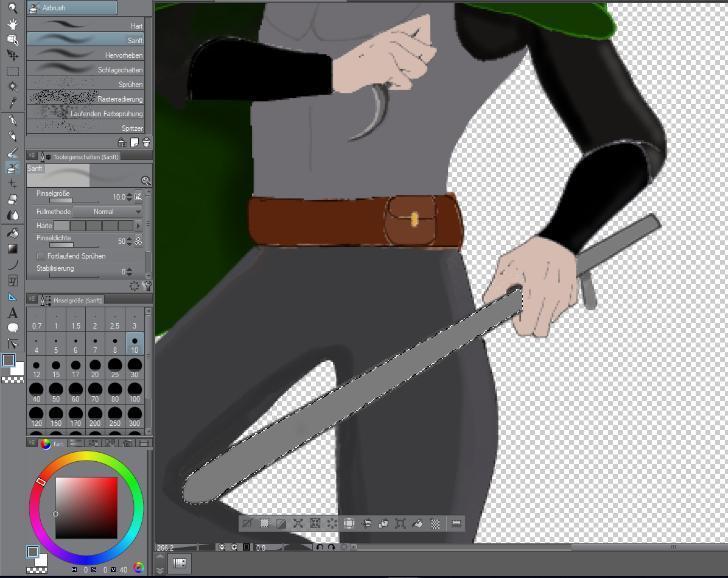Open the Tooleigenschaften panel menu

[32, 156]
